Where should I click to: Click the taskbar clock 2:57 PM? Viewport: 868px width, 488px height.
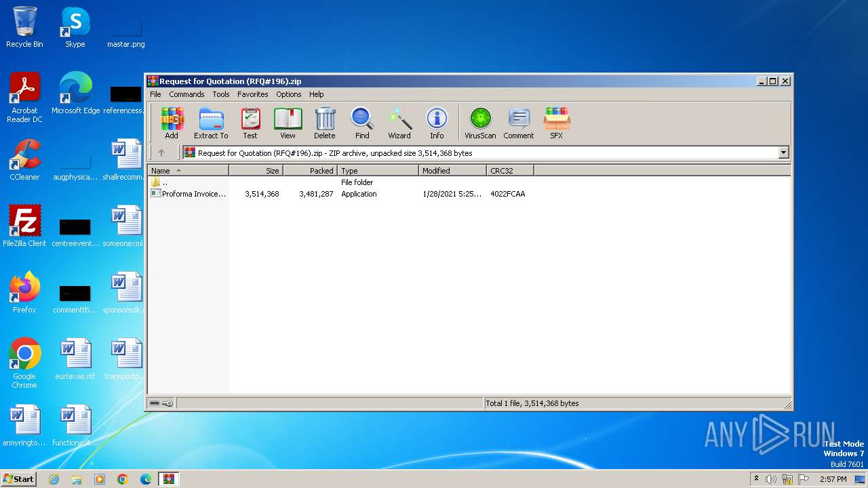(833, 479)
